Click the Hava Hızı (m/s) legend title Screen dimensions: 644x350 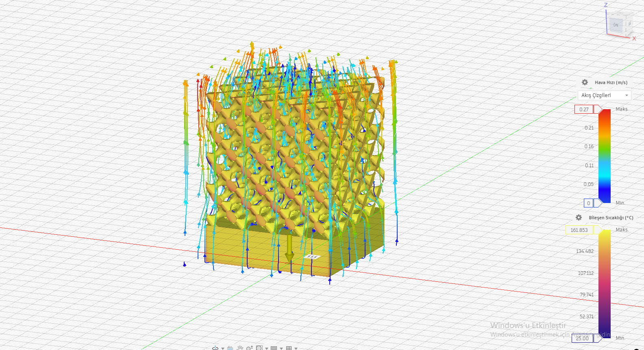[611, 82]
